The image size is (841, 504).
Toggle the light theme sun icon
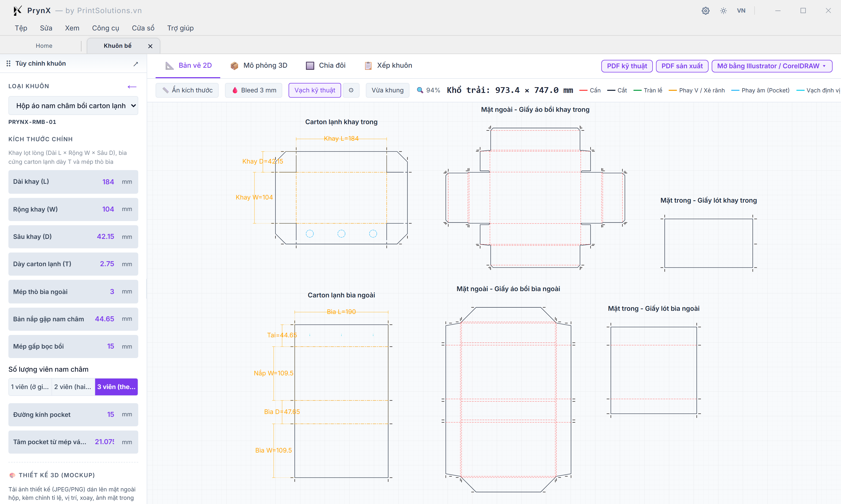coord(723,10)
